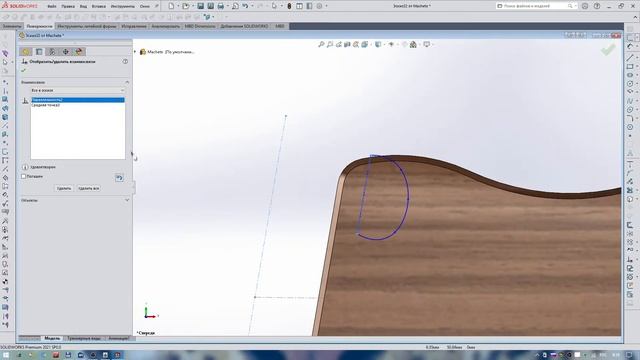Expand the Объекты section

[x=127, y=200]
